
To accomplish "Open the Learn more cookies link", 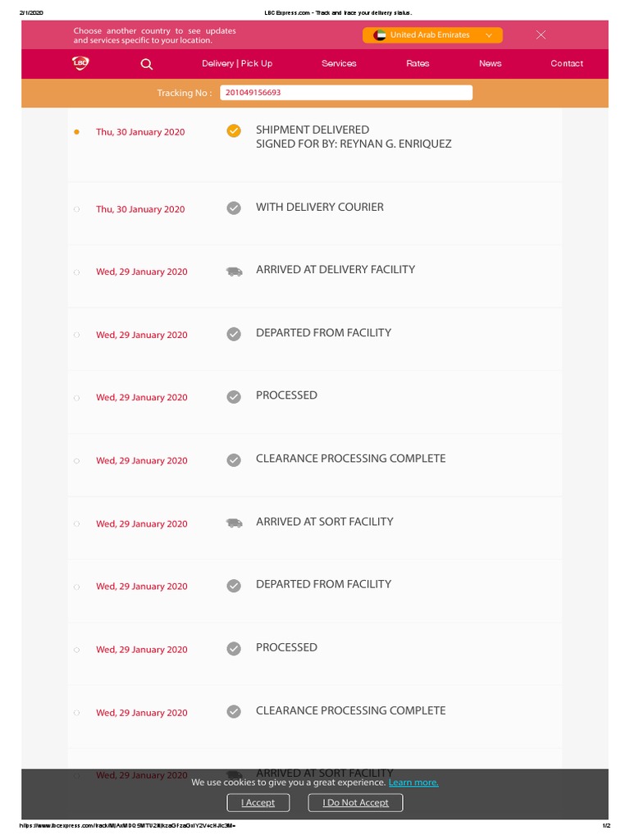I will click(413, 783).
